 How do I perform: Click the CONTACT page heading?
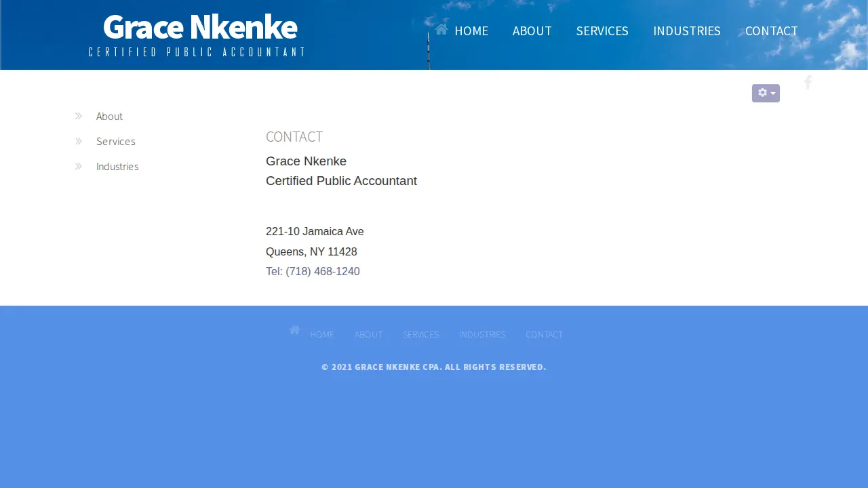[x=294, y=137]
